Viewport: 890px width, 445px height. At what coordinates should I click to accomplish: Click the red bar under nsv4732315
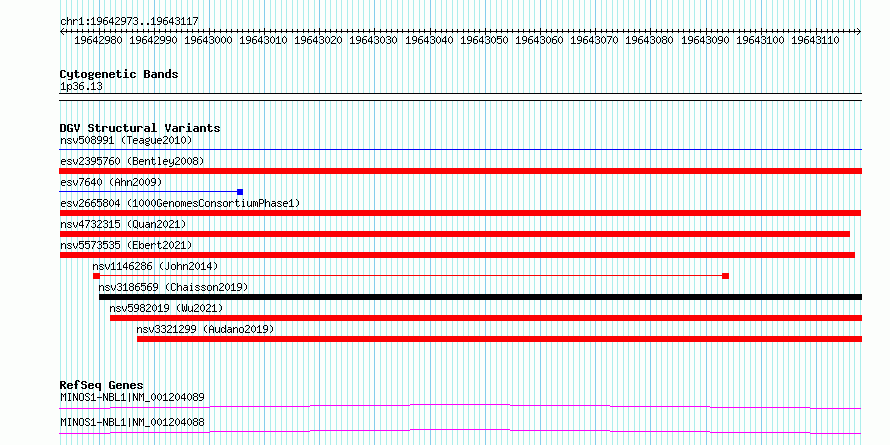point(455,234)
